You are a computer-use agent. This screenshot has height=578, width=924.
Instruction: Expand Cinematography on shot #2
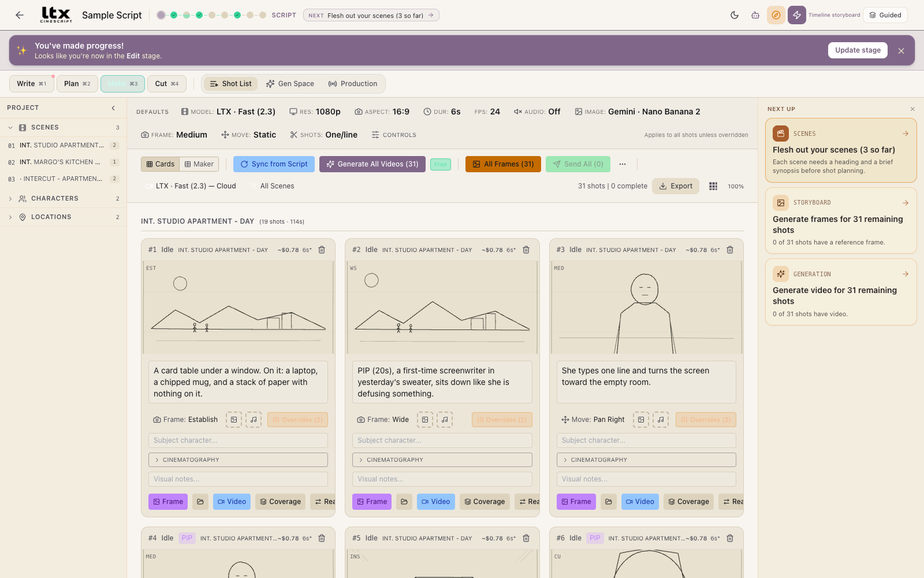442,460
